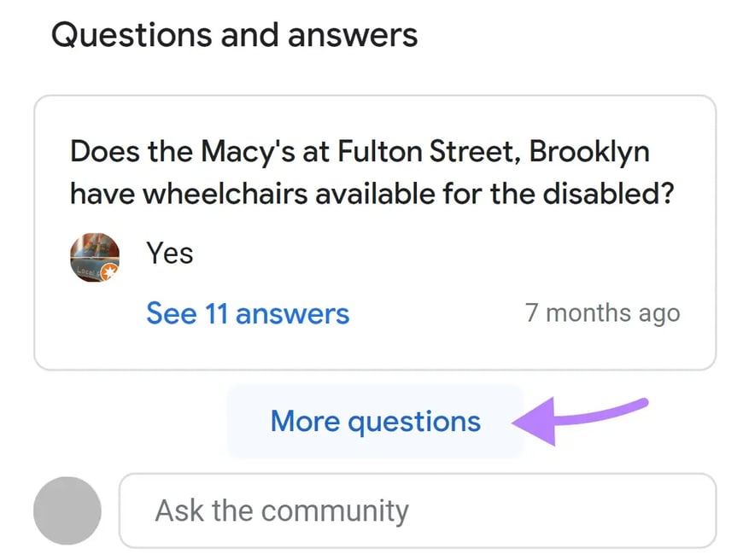Click the purple arrow annotation

point(579,421)
